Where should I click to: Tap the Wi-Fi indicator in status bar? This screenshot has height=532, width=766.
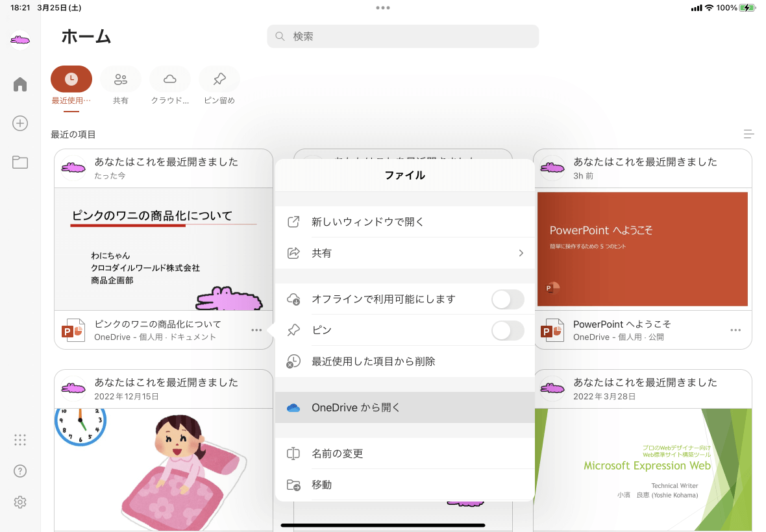pyautogui.click(x=709, y=8)
